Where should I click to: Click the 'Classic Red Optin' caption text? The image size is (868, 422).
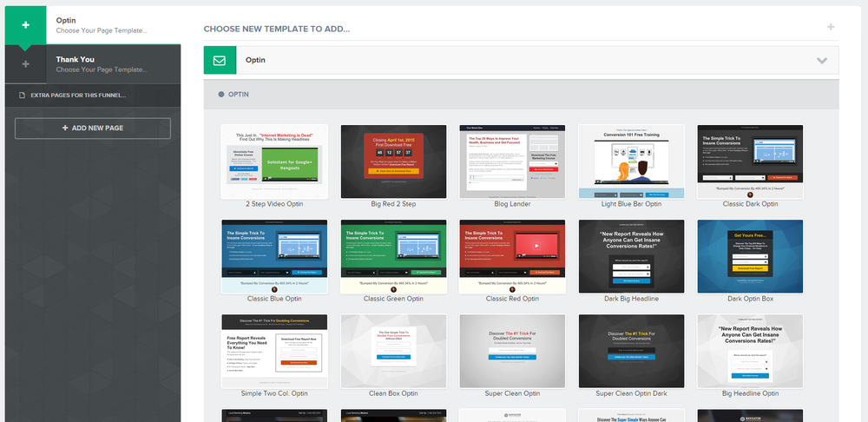512,299
